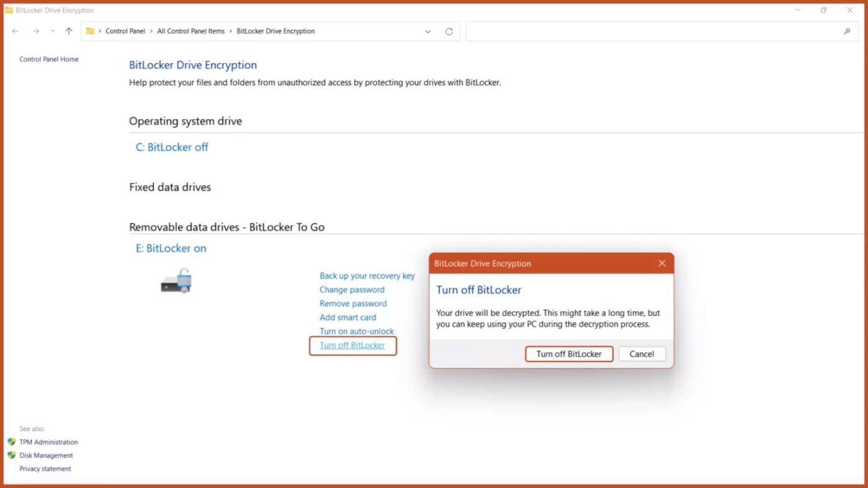
Task: Expand the C: BitLocker off drive section
Action: [x=172, y=148]
